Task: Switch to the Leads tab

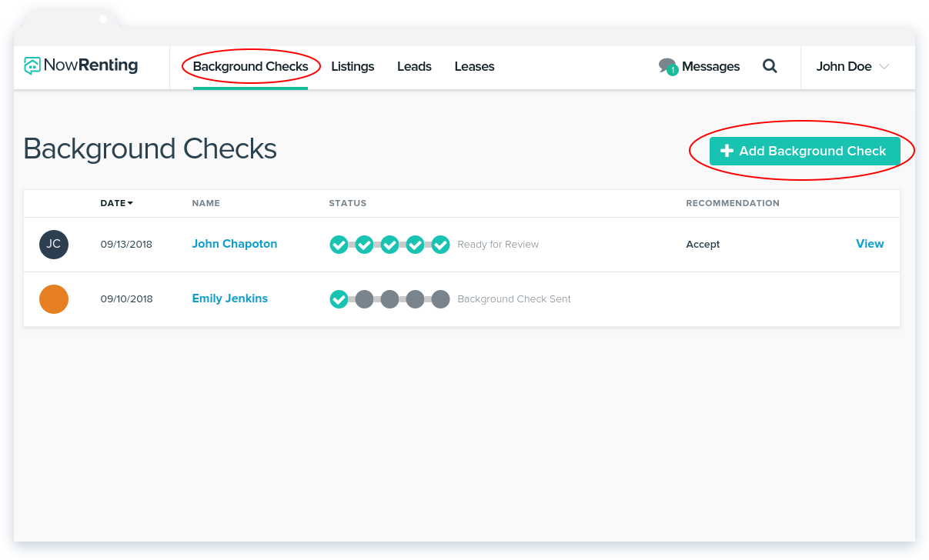Action: (414, 66)
